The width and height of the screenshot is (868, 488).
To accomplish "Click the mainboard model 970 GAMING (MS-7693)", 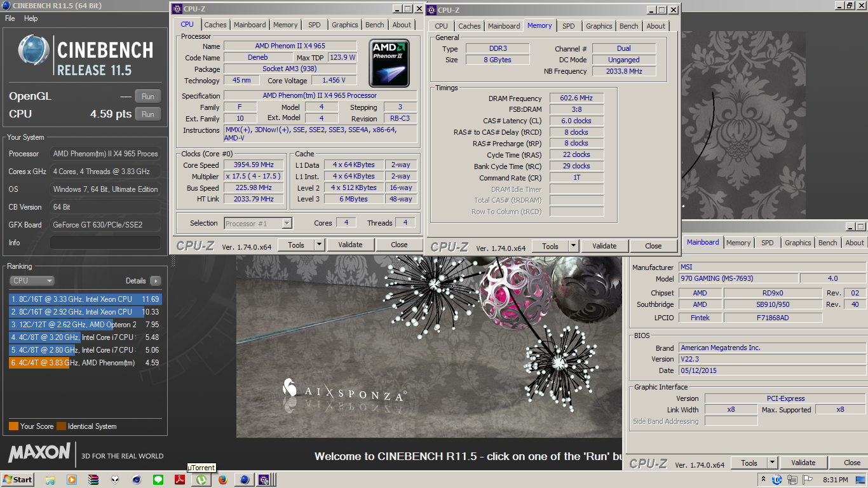I will coord(738,278).
